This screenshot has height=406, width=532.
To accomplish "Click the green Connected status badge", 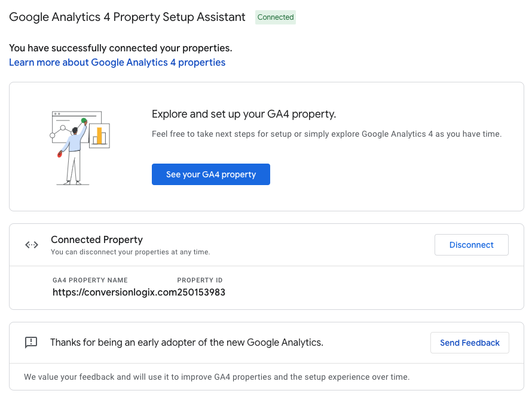I will 276,17.
